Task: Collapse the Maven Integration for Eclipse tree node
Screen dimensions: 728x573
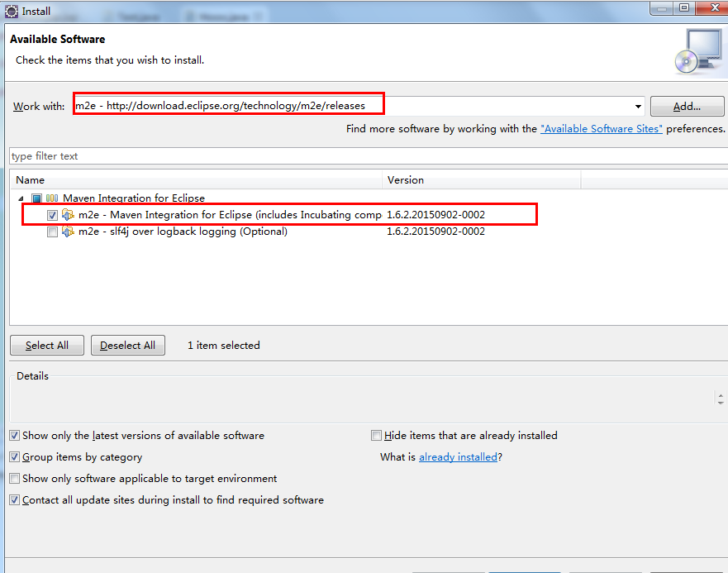Action: coord(21,199)
